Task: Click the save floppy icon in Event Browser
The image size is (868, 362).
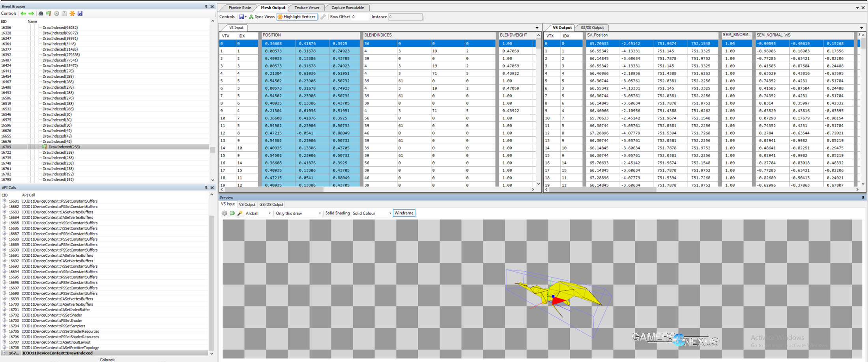Action: [80, 13]
